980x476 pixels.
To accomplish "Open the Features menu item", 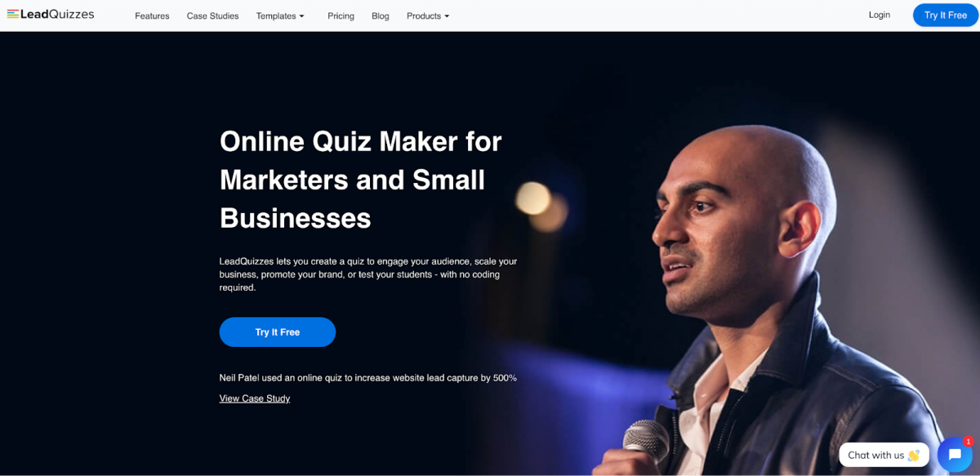I will 152,16.
